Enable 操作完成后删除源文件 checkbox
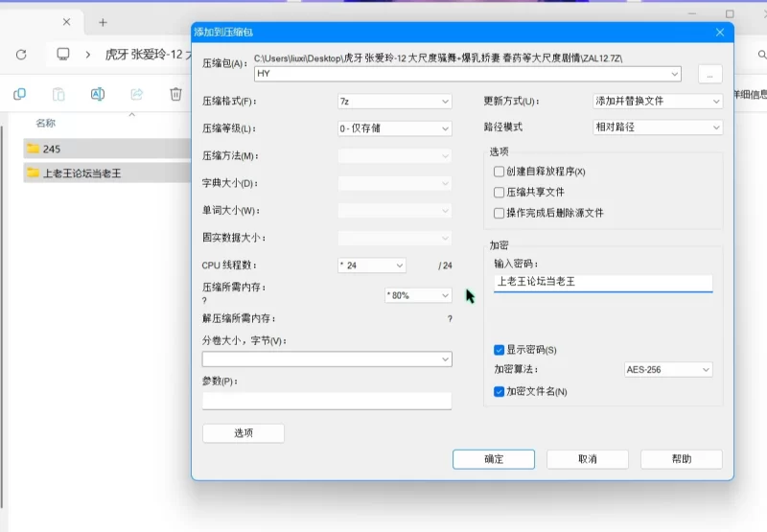The image size is (767, 532). pos(499,213)
